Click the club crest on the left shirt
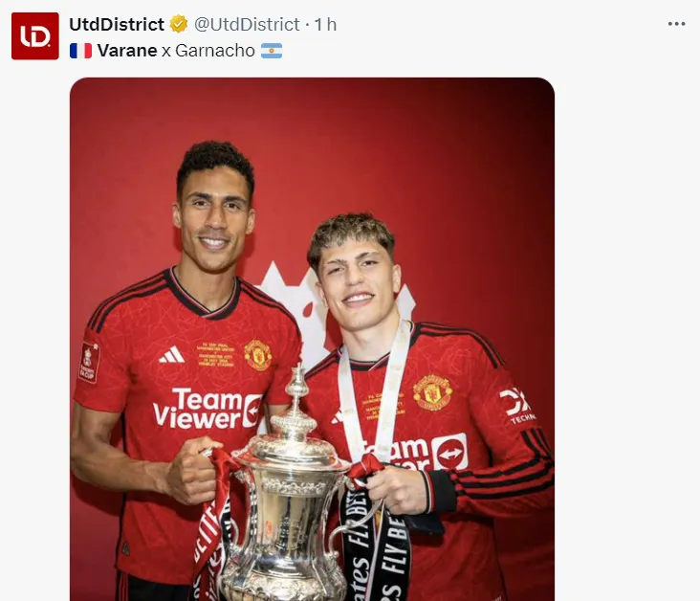The width and height of the screenshot is (700, 601). [257, 354]
